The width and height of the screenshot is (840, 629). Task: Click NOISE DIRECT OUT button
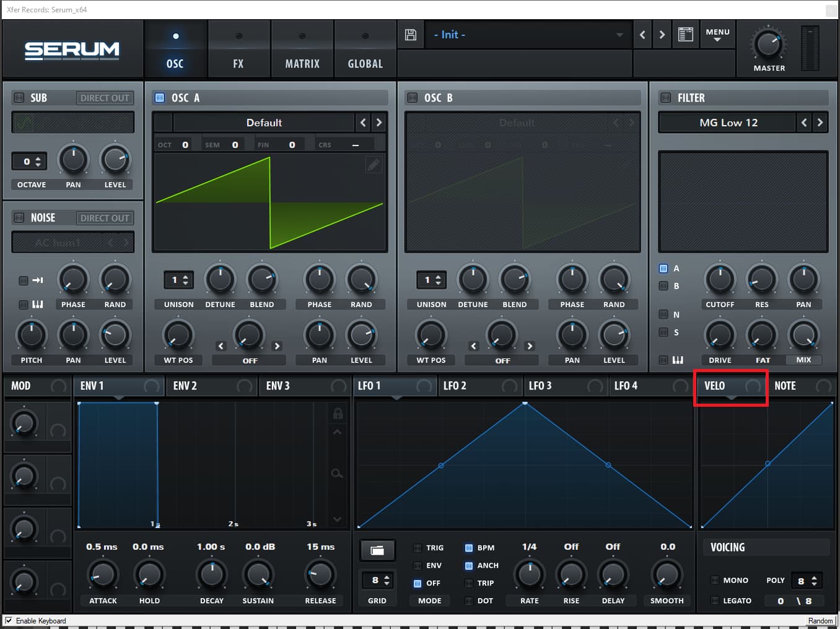(x=105, y=218)
